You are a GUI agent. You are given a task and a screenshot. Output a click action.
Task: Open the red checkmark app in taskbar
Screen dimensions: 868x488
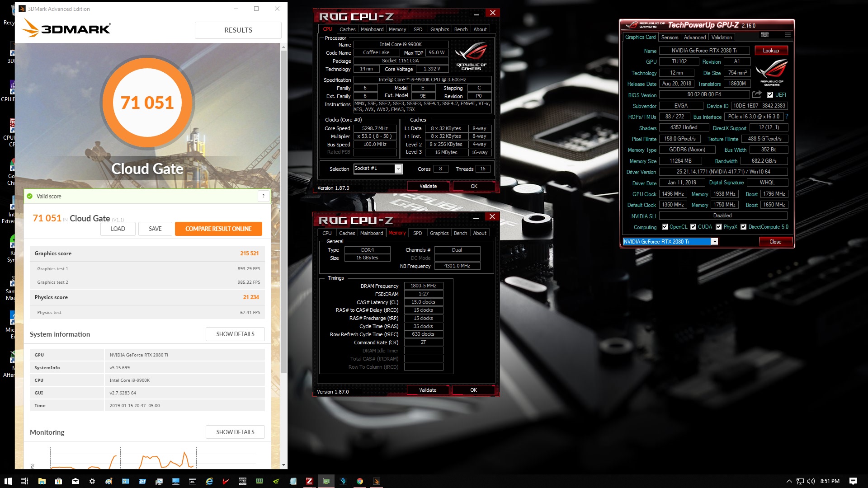coord(226,481)
